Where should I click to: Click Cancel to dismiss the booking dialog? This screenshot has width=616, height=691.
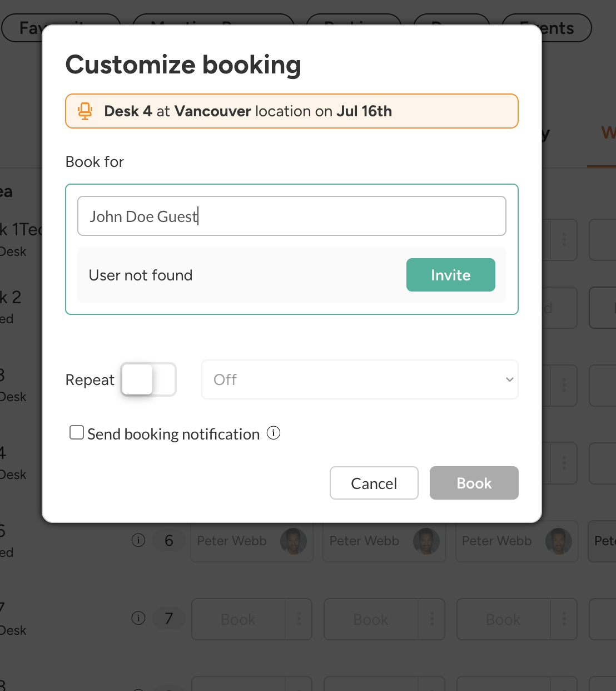(x=374, y=483)
